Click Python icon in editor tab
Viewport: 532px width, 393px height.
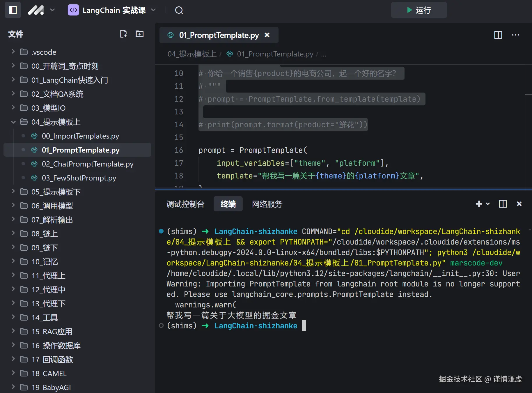click(171, 35)
